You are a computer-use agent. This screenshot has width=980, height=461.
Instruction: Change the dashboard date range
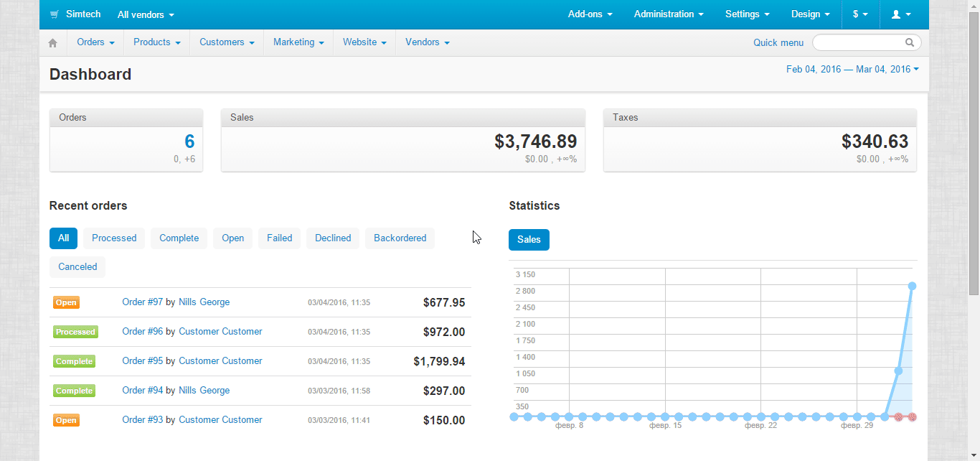(852, 70)
